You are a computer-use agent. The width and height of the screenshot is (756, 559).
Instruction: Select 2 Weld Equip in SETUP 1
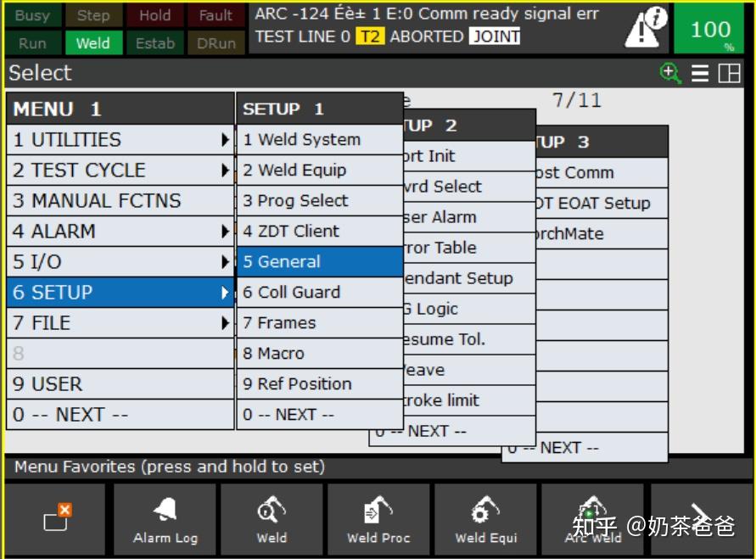point(320,170)
